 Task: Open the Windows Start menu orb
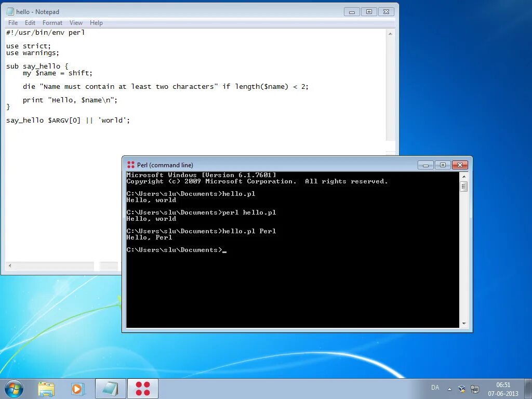(x=14, y=389)
